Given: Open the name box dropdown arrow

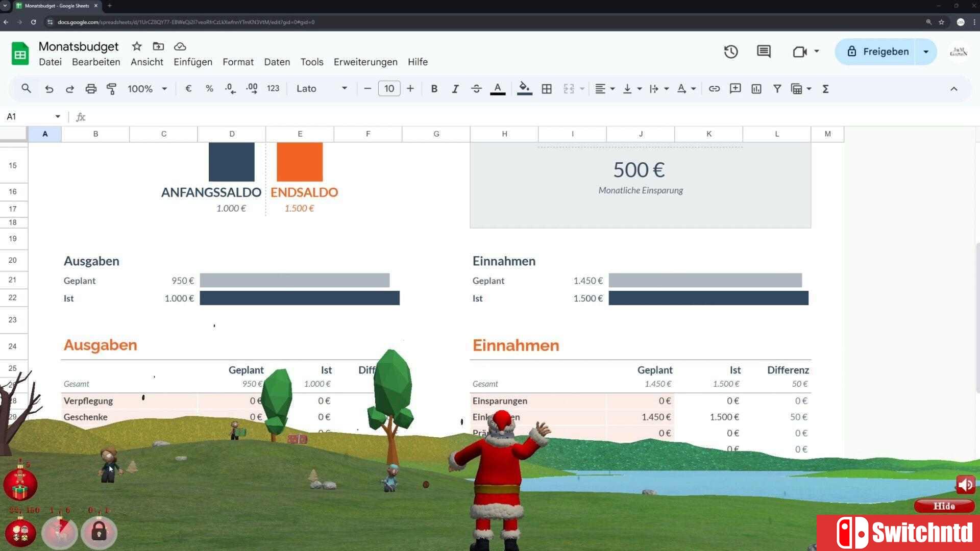Looking at the screenshot, I should pos(58,117).
